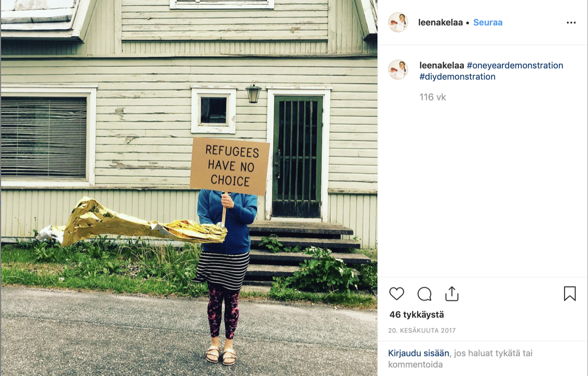The image size is (588, 376).
Task: Open the #oneyeardemonstration hashtag
Action: point(515,66)
